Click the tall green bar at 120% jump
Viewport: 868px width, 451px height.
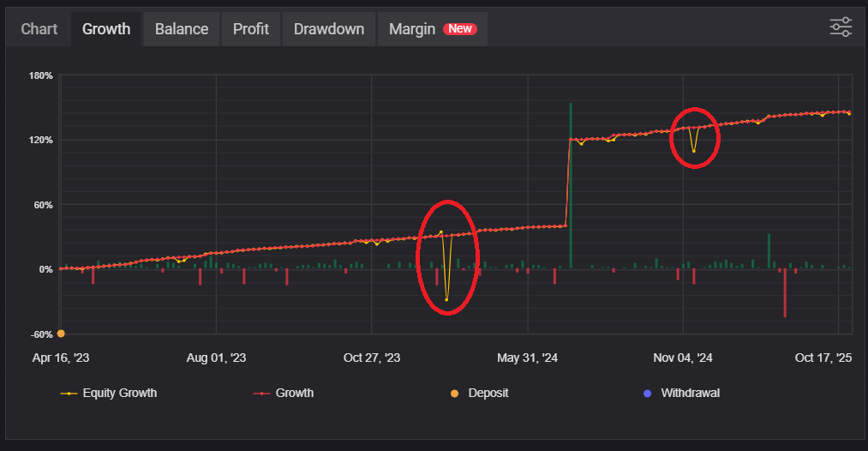[571, 185]
